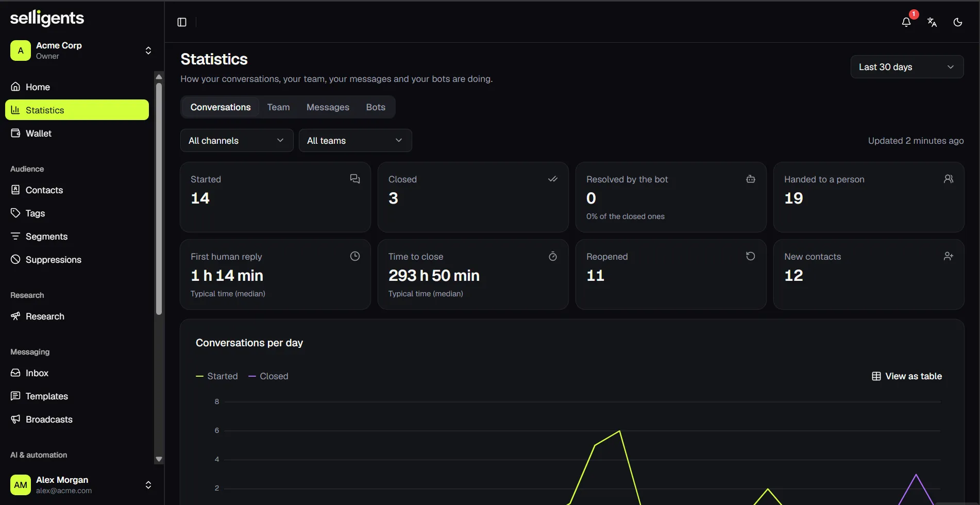This screenshot has height=505, width=980.
Task: Click the Wallet icon
Action: pyautogui.click(x=15, y=133)
